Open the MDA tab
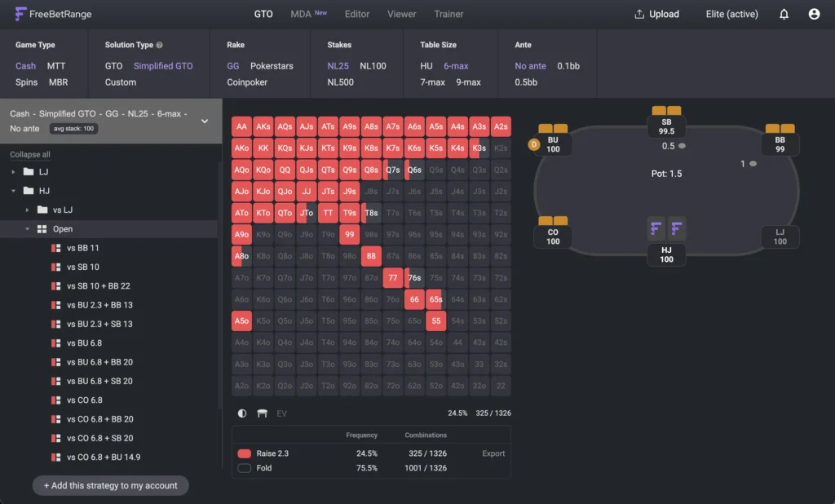Screen dimensions: 835x504 click(x=301, y=14)
